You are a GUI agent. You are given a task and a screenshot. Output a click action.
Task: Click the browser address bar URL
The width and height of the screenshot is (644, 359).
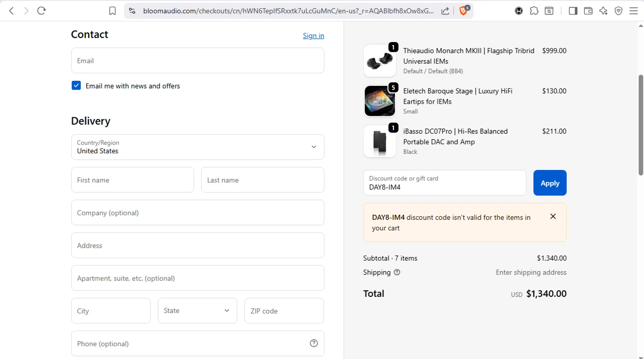pos(288,11)
